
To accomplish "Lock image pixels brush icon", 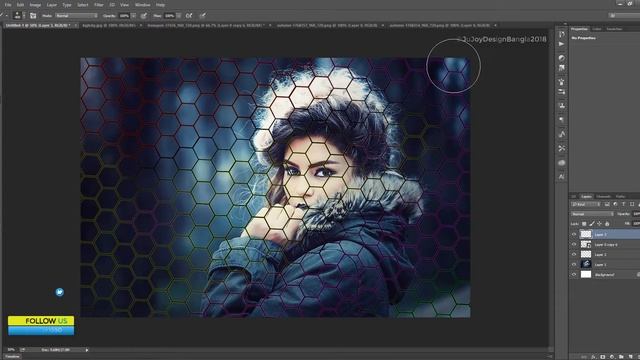I will click(592, 224).
